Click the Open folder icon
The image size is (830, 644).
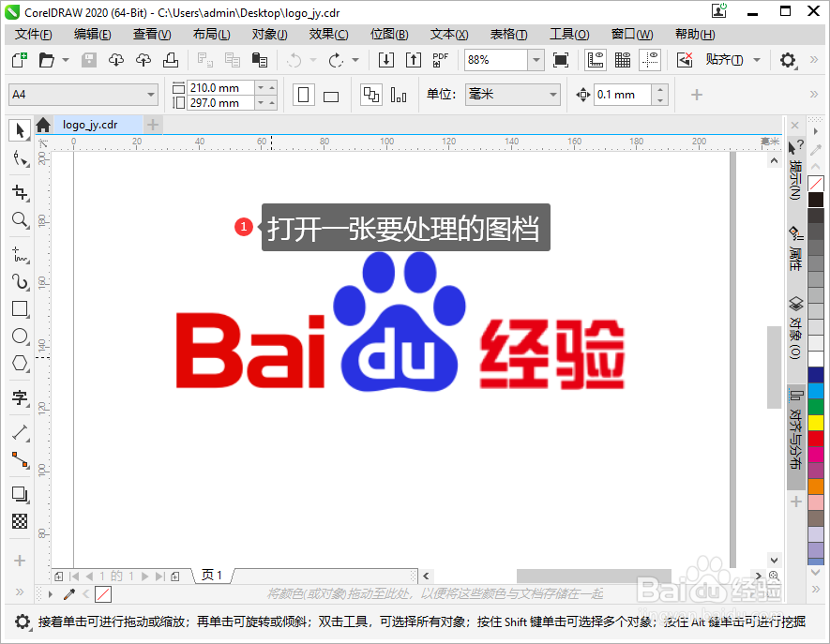coord(47,60)
